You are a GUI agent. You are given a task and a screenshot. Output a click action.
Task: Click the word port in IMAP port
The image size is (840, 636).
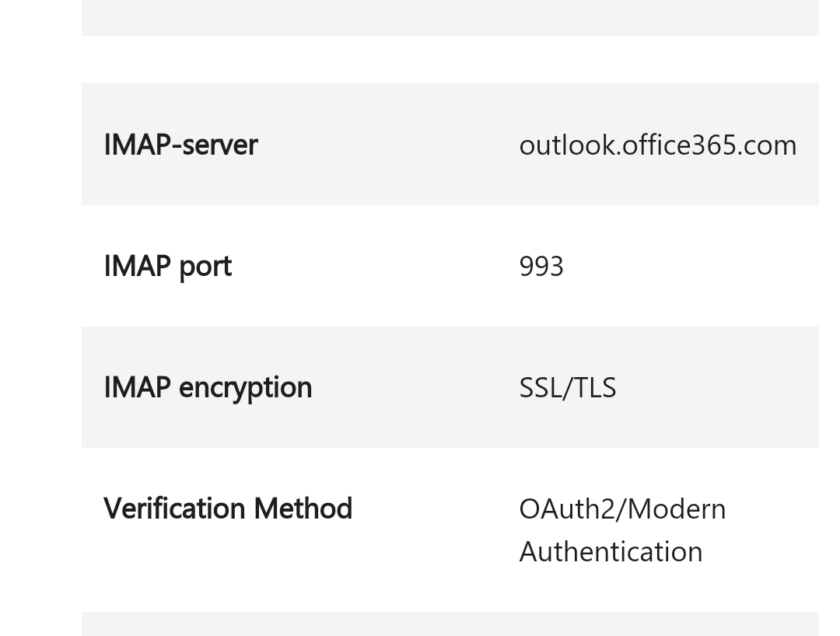point(205,266)
